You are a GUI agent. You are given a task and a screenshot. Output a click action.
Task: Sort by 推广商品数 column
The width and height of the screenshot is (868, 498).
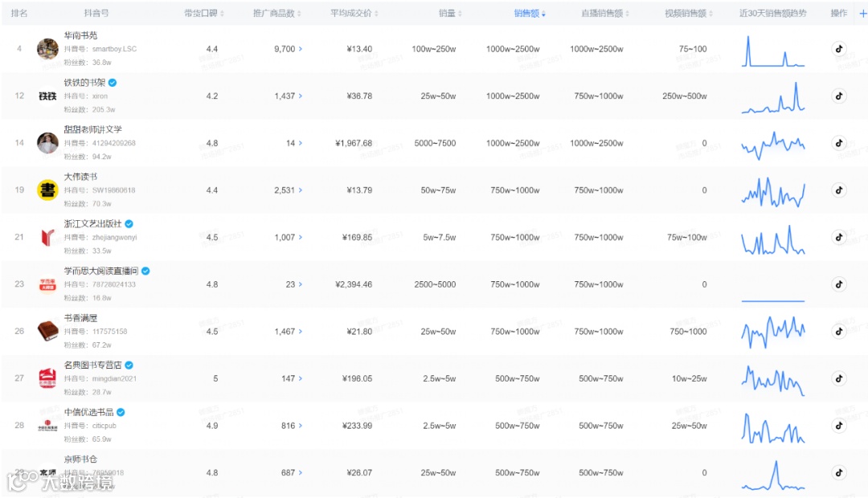[x=276, y=14]
